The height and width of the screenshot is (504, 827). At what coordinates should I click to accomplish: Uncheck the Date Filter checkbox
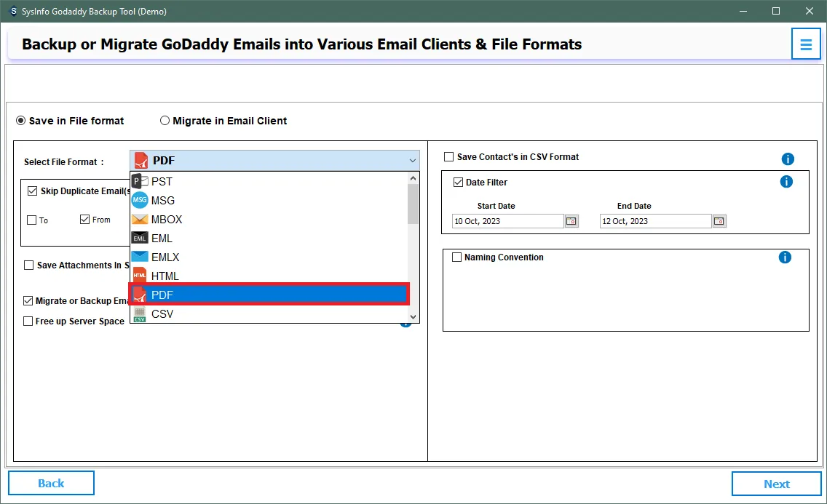pos(458,183)
